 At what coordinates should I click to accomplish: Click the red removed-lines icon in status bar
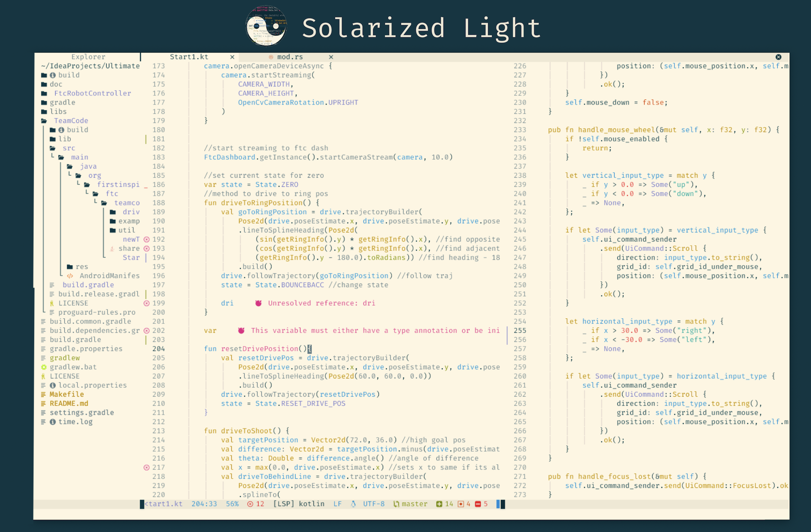click(x=478, y=504)
